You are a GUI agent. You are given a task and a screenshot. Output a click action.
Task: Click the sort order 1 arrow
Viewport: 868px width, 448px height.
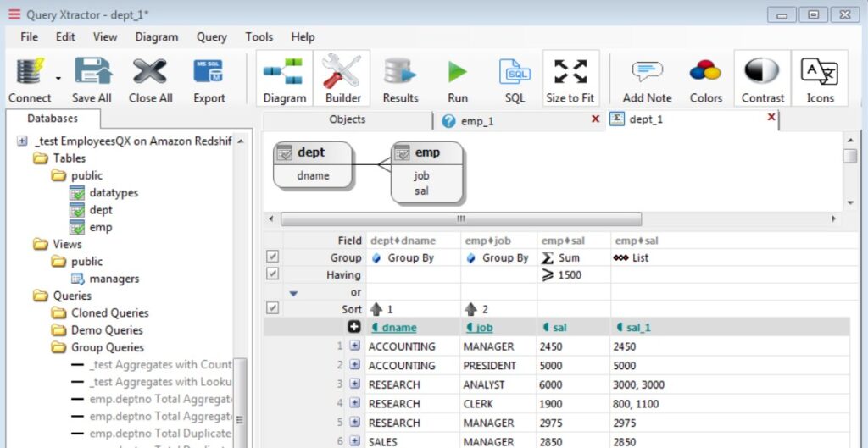click(376, 309)
